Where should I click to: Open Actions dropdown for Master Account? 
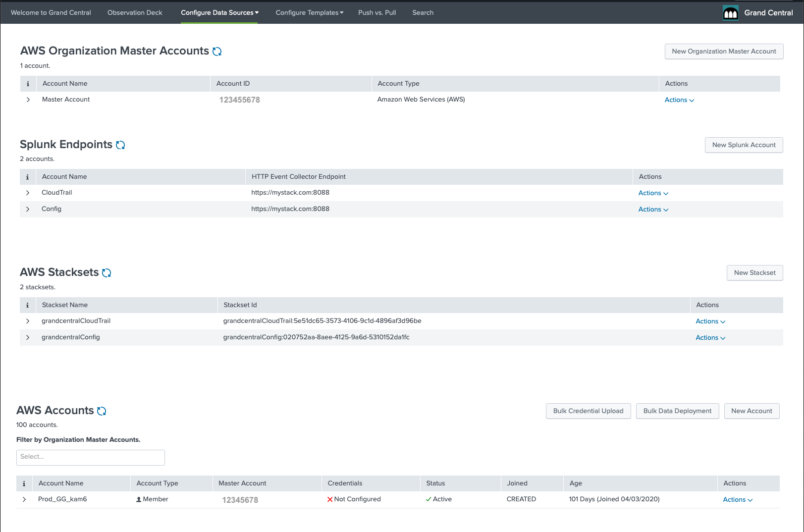point(679,100)
